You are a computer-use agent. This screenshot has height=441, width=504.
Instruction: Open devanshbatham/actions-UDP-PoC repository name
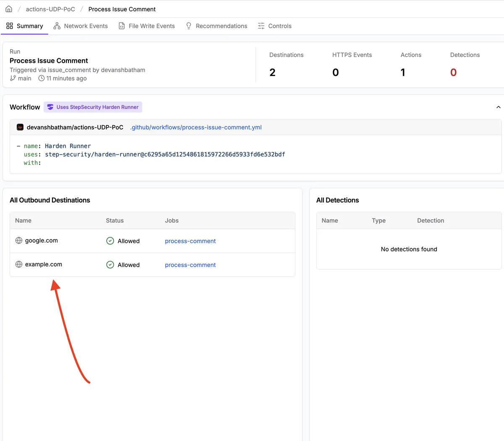tap(75, 127)
